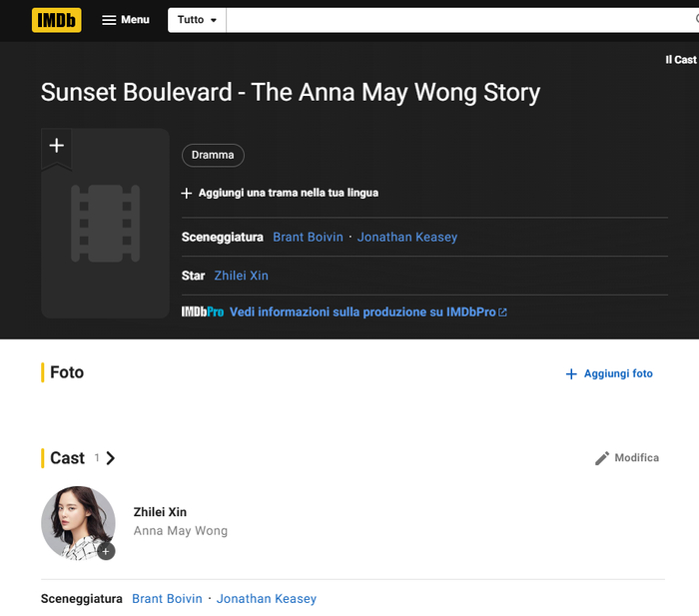
Task: Click Aggiungi una trama nella tua lingua
Action: [x=280, y=193]
